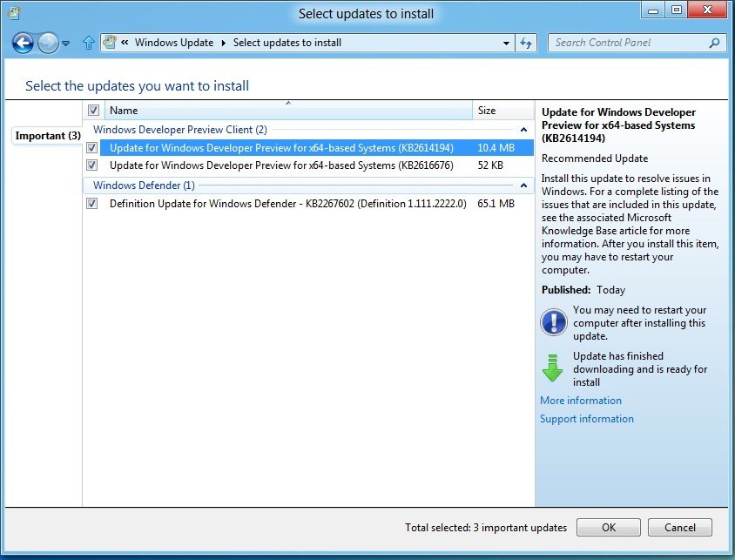Toggle the select-all checkbox in header
Image resolution: width=735 pixels, height=560 pixels.
tap(93, 110)
